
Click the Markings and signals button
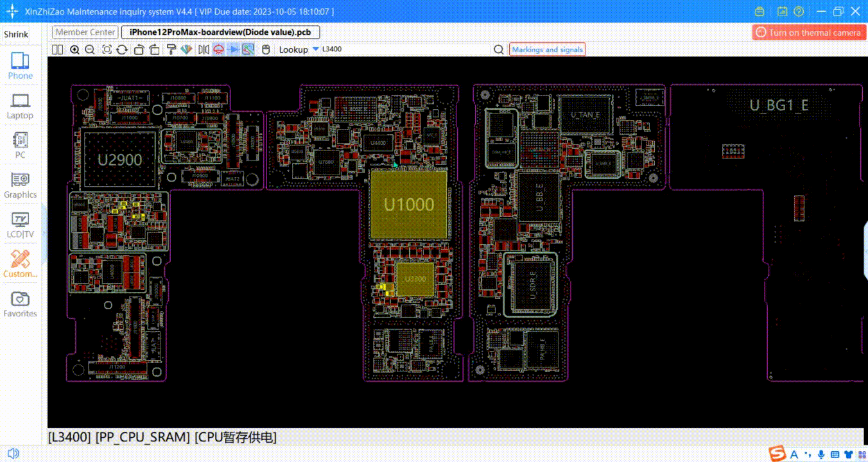[547, 49]
